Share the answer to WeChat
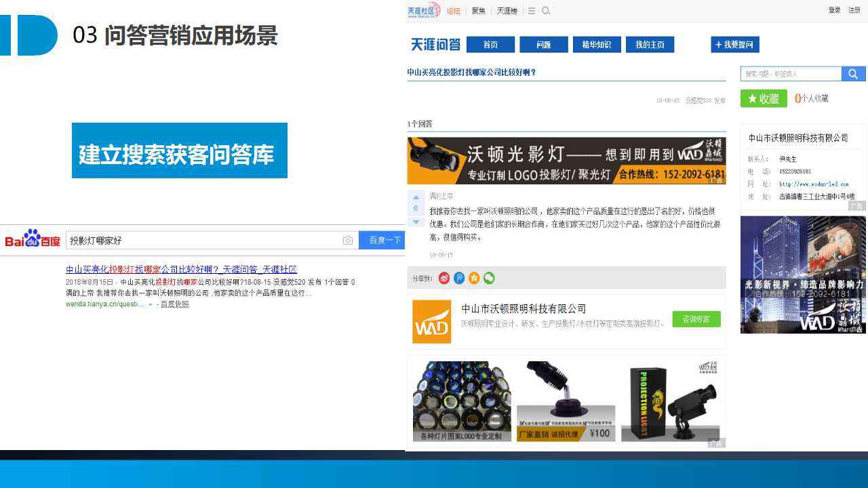The height and width of the screenshot is (488, 868). point(489,278)
